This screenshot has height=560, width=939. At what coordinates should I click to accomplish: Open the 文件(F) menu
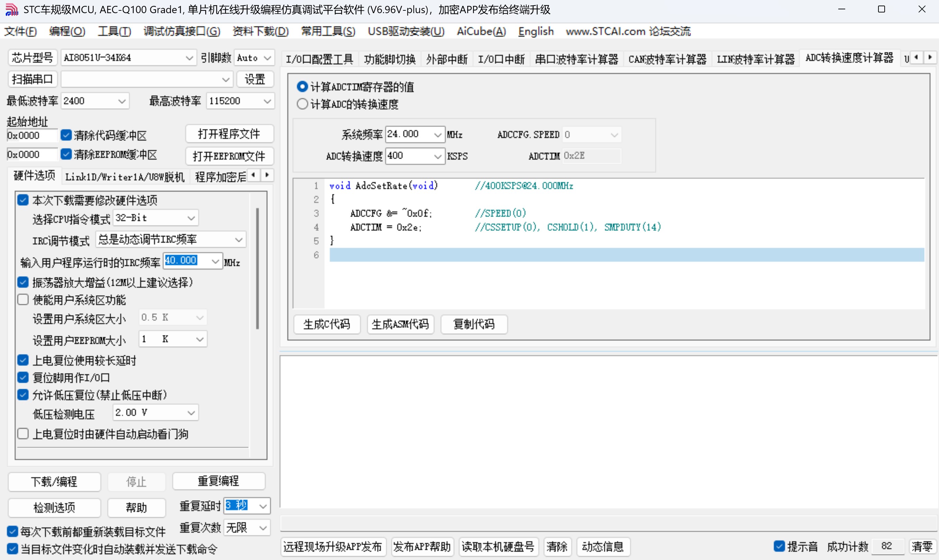(x=21, y=31)
